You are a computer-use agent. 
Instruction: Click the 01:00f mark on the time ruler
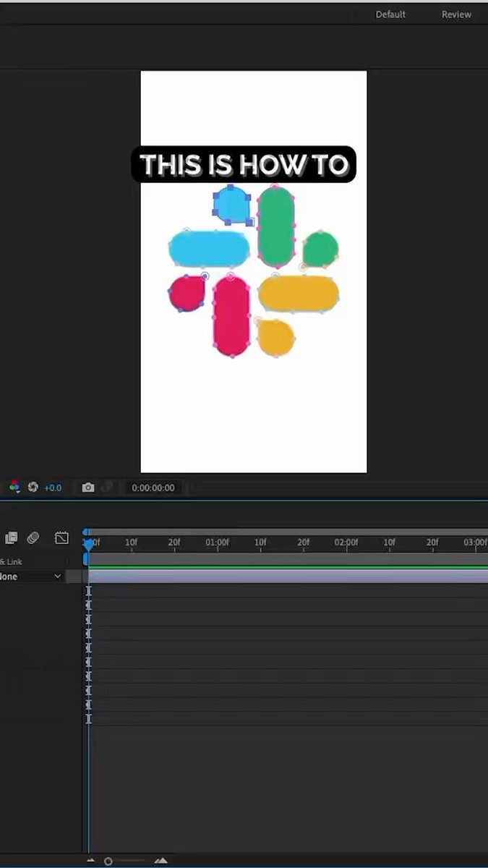(217, 542)
